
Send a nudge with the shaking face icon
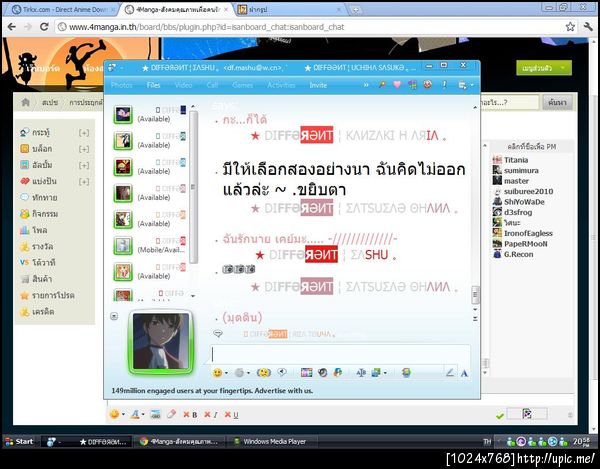[x=264, y=372]
